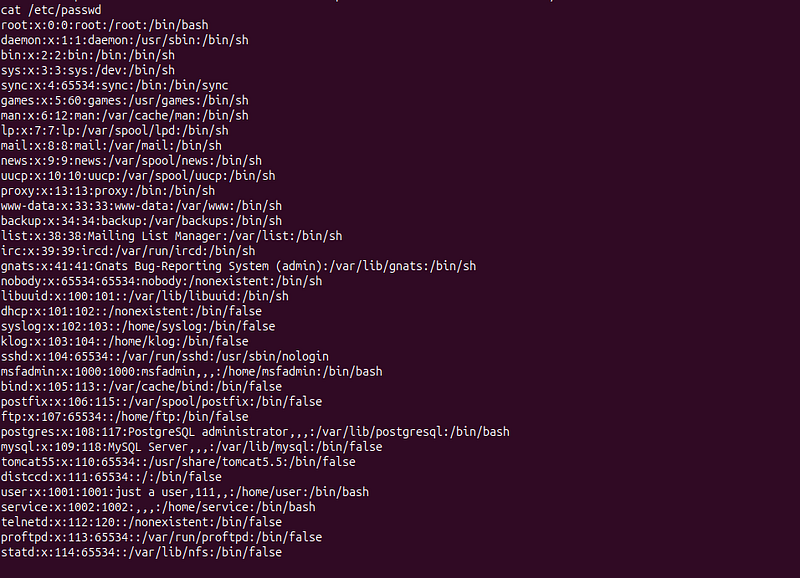Click the PostgreSQL administrator line

pos(255,432)
